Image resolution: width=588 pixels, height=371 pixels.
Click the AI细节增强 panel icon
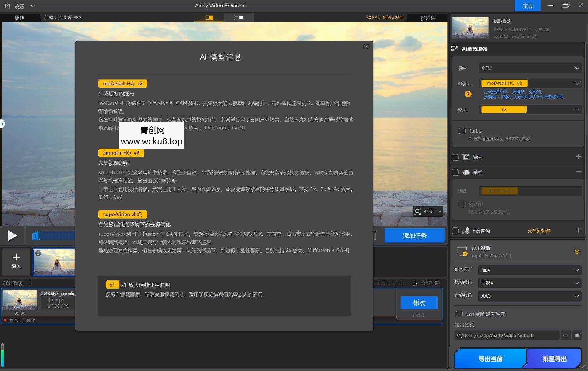(455, 48)
